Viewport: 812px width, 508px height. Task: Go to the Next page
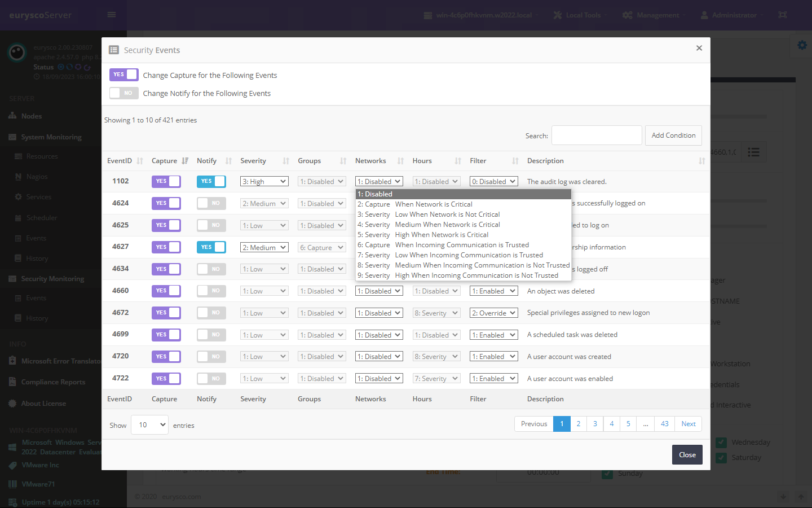tap(689, 424)
